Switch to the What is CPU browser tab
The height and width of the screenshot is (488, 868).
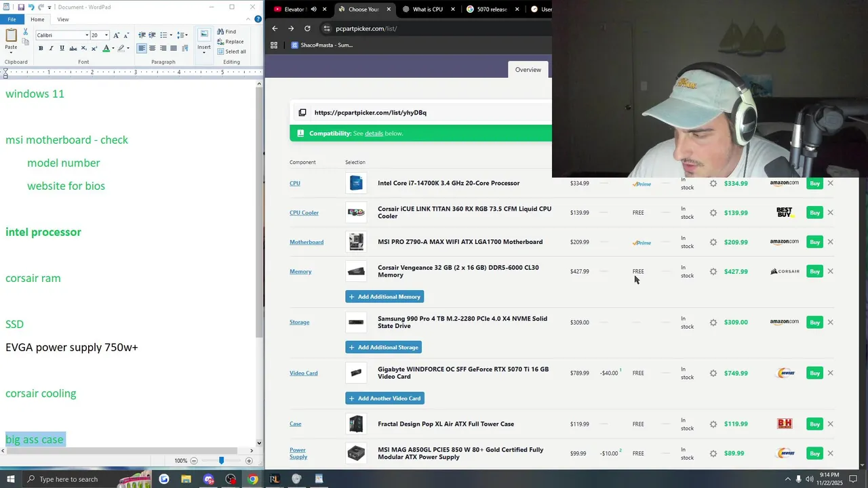[427, 9]
